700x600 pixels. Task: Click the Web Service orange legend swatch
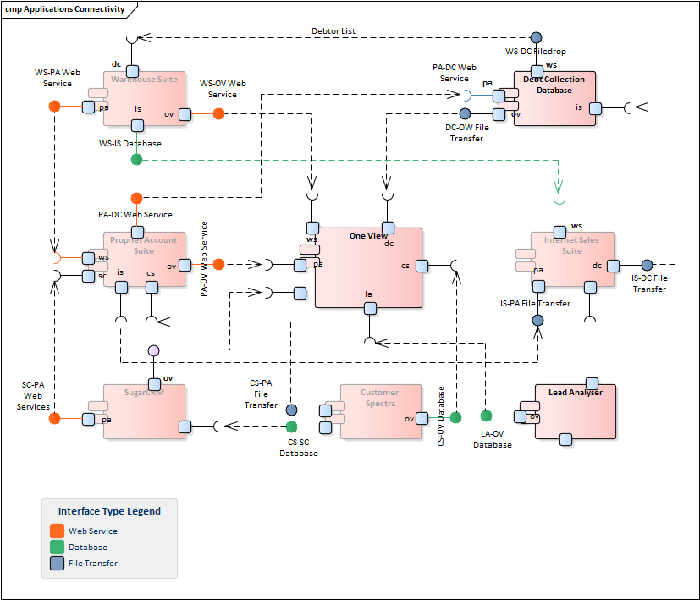(57, 531)
